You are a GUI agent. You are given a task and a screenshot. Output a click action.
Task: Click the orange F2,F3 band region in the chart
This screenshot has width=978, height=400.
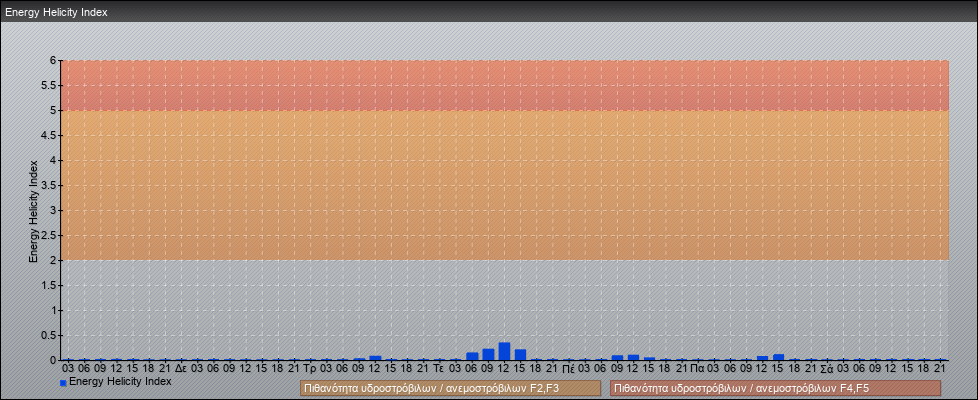(505, 185)
